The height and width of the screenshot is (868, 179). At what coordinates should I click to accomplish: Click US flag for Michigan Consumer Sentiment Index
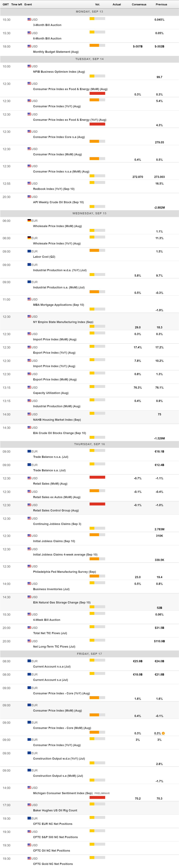click(29, 788)
